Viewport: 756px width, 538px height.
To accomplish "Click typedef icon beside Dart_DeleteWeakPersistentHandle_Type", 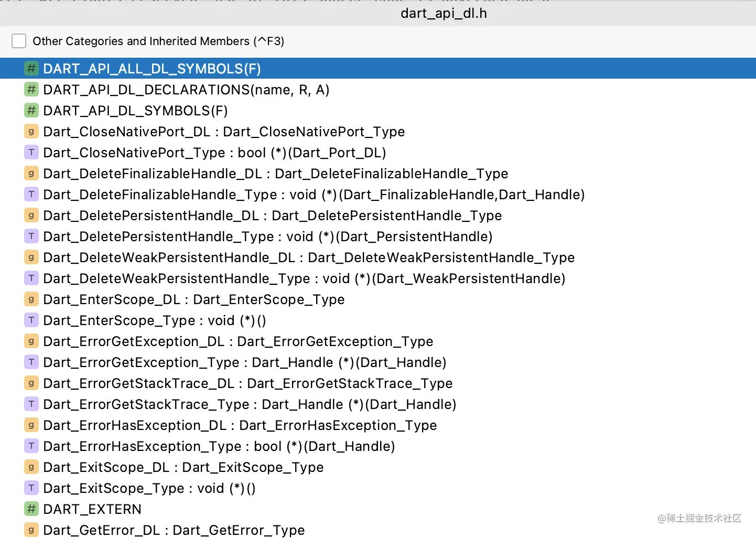I will pyautogui.click(x=31, y=278).
